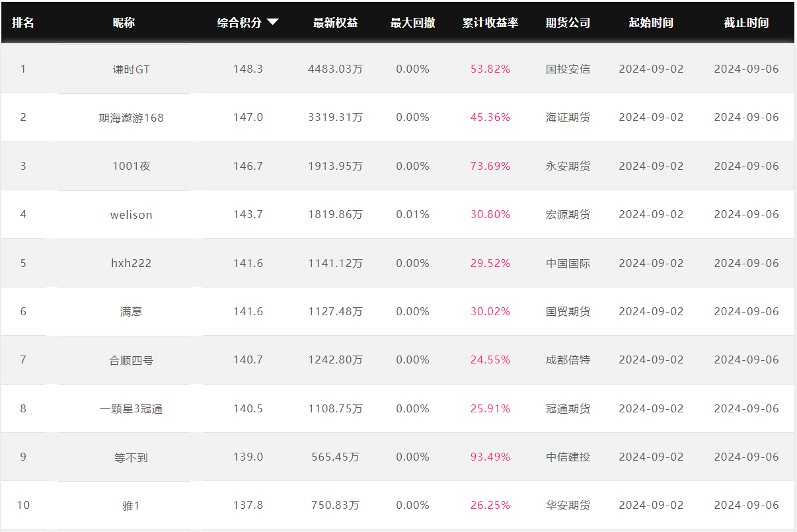Viewport: 797px width, 532px height.
Task: Click equity value 1141.12万
Action: coord(336,263)
